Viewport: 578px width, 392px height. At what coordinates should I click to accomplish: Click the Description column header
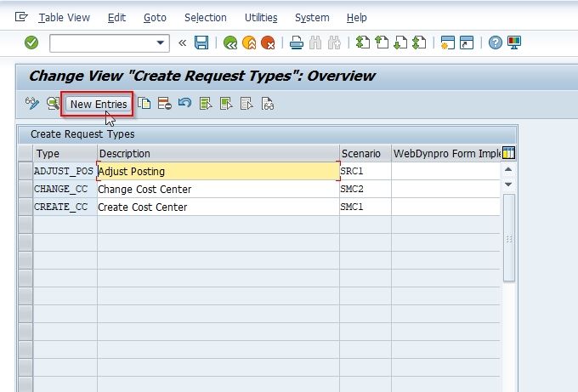coord(218,153)
